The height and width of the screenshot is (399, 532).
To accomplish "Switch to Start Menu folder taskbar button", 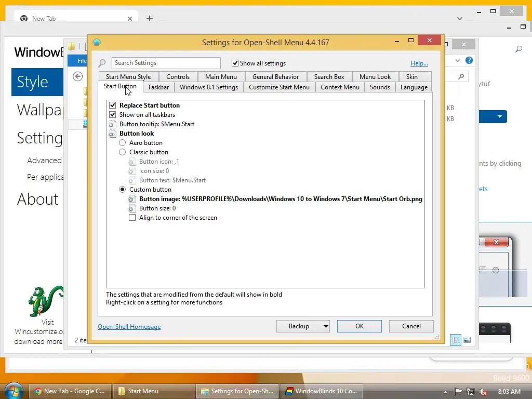I will (x=154, y=391).
